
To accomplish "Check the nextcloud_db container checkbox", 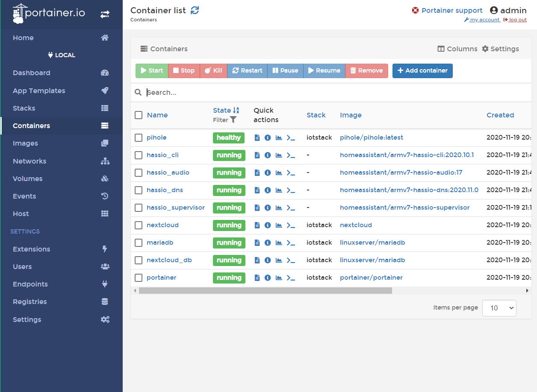I will click(139, 260).
